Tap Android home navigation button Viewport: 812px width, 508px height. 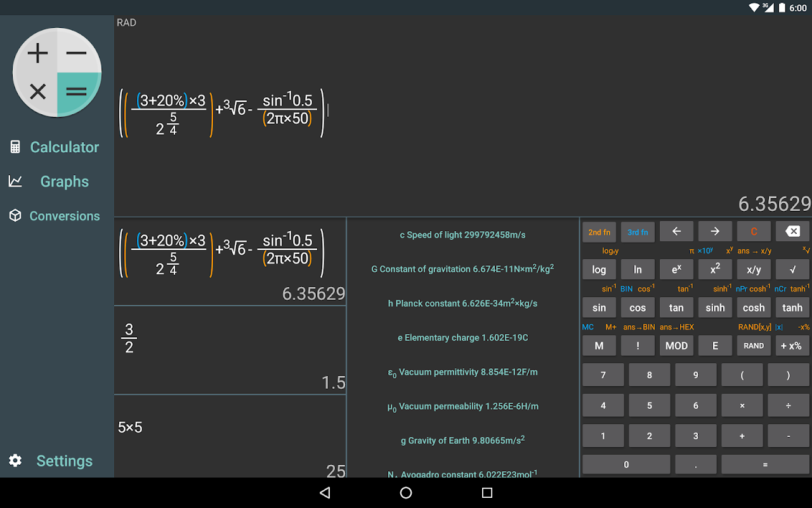(406, 493)
